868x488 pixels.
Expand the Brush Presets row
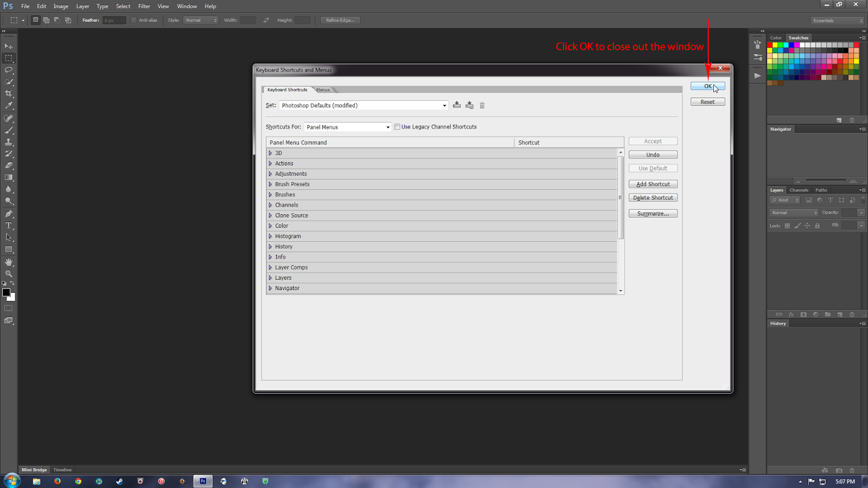270,184
